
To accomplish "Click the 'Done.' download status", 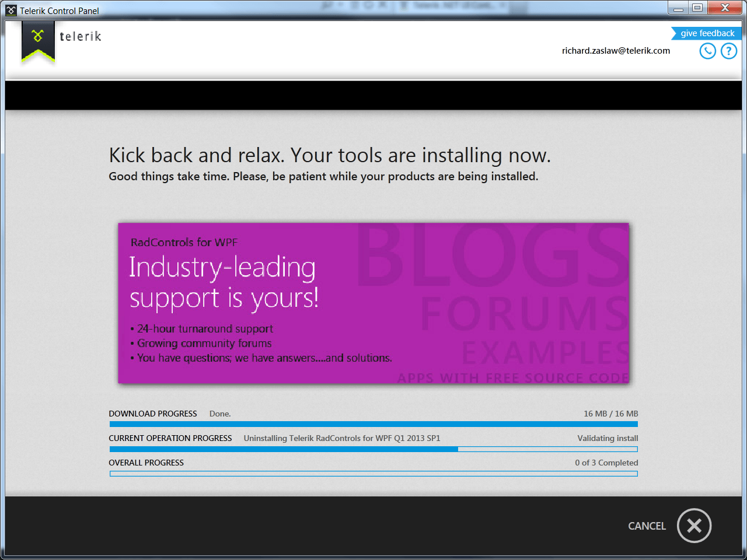I will point(220,414).
